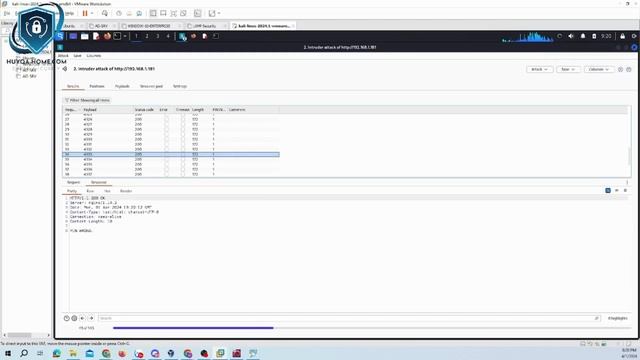
Task: Open the Attack dropdown button at top right
Action: pyautogui.click(x=539, y=69)
